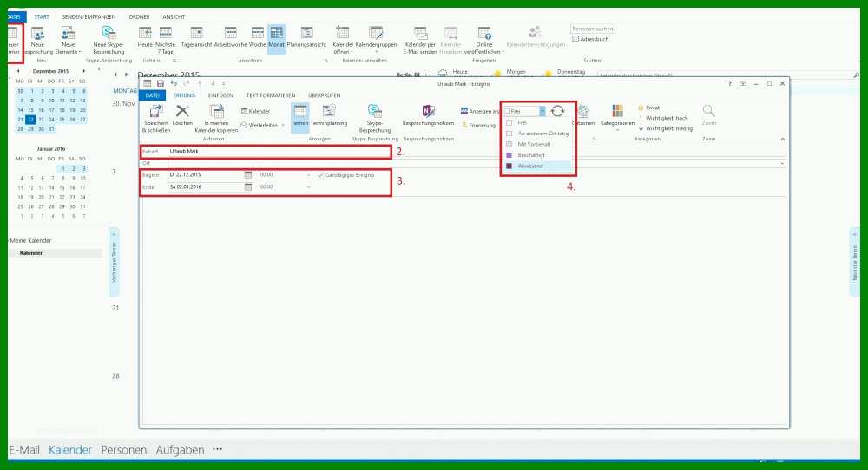868x470 pixels.
Task: Switch to TEXT FORMATIEREN tab
Action: pyautogui.click(x=271, y=95)
